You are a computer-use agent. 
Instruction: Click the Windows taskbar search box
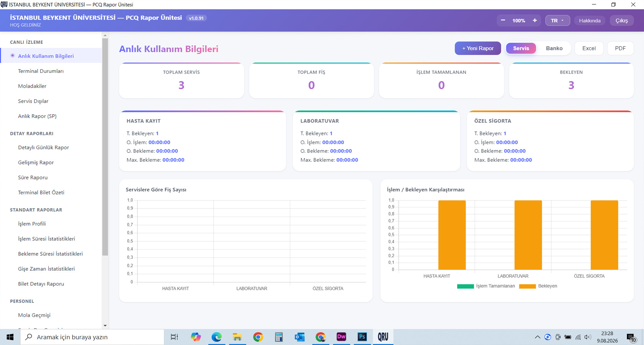pyautogui.click(x=92, y=337)
